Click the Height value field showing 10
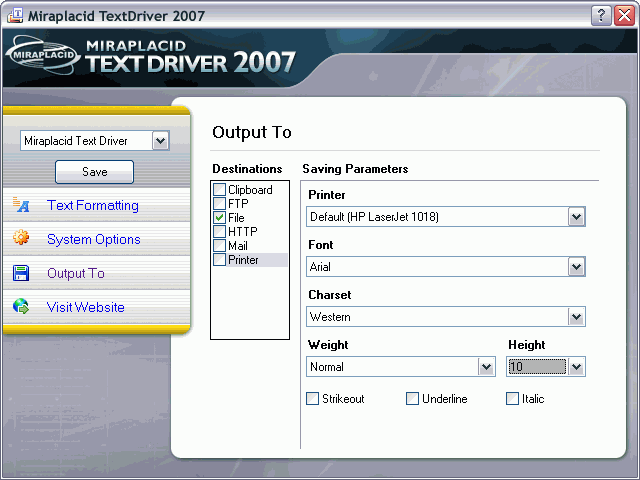The image size is (640, 480). pyautogui.click(x=537, y=367)
